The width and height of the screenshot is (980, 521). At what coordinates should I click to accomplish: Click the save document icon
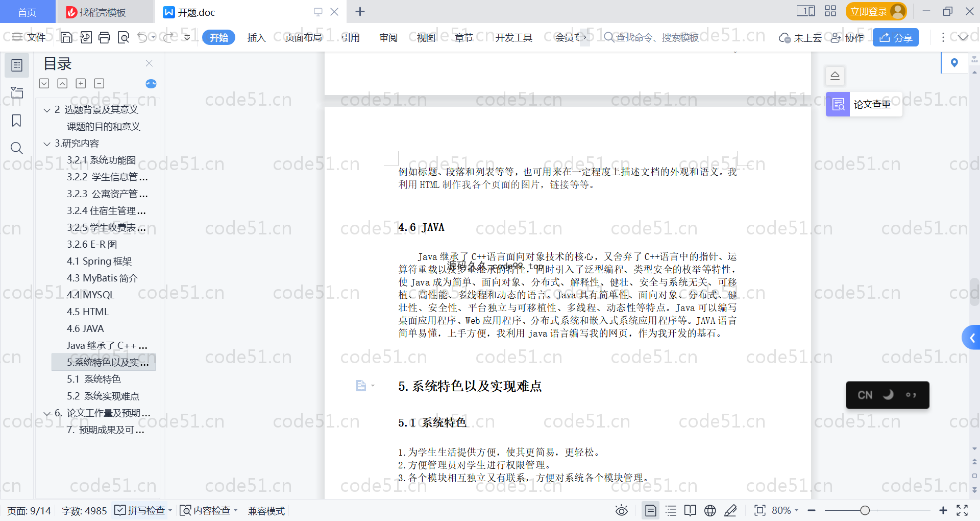click(x=66, y=37)
